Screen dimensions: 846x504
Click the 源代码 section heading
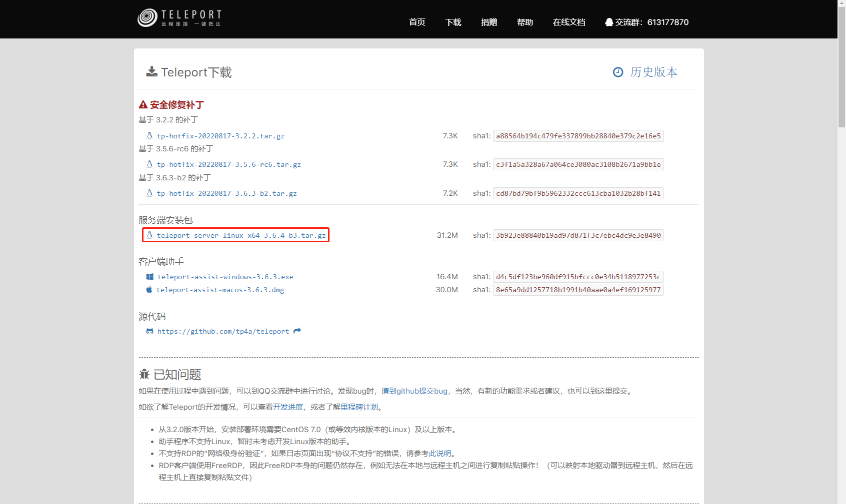[x=152, y=317]
